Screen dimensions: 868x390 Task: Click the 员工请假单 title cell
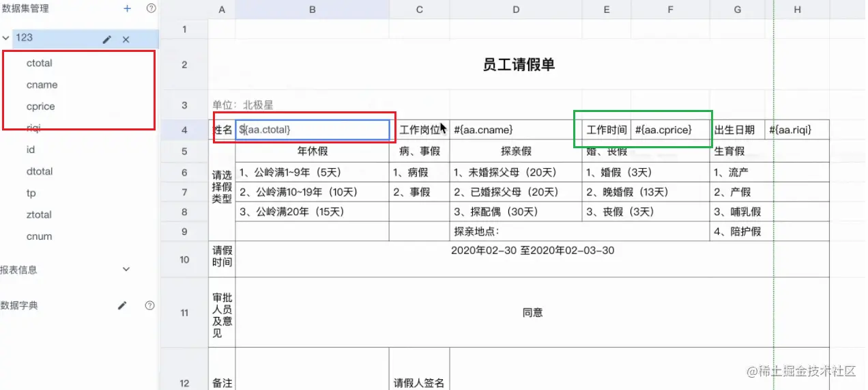coord(519,65)
